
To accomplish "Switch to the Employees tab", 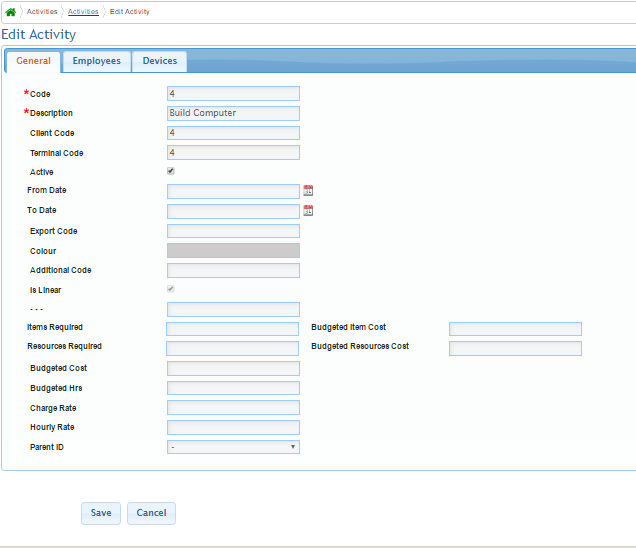I will [x=97, y=61].
